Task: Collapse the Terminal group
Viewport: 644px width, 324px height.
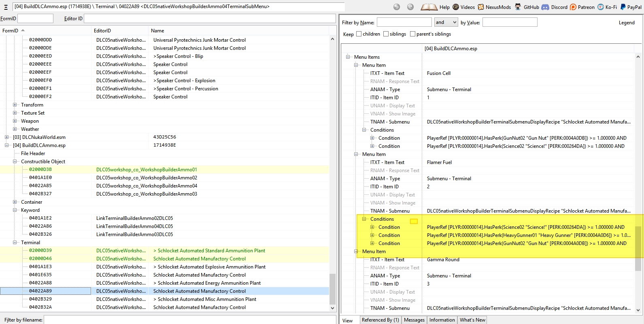Action: pyautogui.click(x=15, y=243)
